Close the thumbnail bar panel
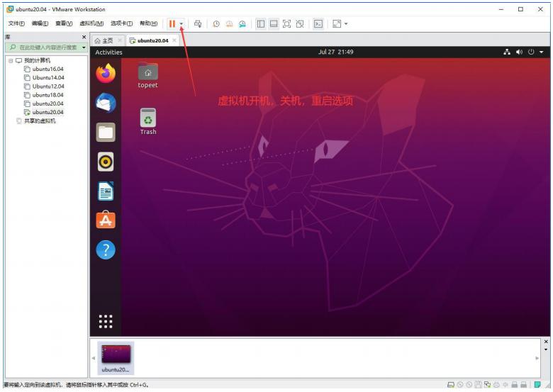This screenshot has height=392, width=553. [546, 342]
